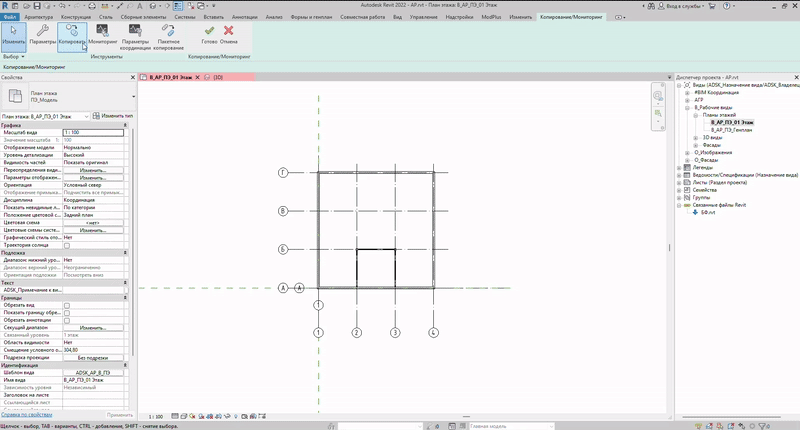Expand #BIM Координация tree node
Screen dimensions: 800x430
(x=687, y=93)
